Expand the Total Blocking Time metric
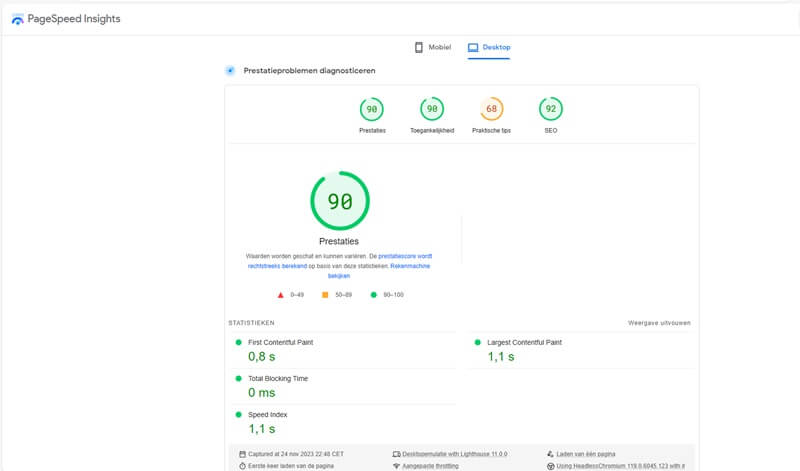 [x=277, y=379]
